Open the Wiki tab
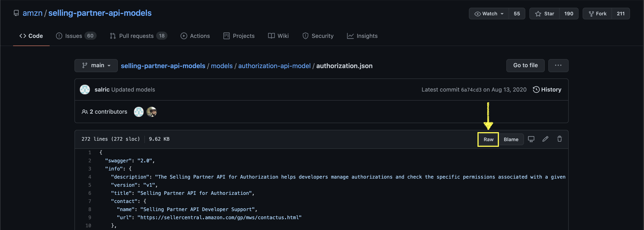This screenshot has height=230, width=644. [x=278, y=36]
